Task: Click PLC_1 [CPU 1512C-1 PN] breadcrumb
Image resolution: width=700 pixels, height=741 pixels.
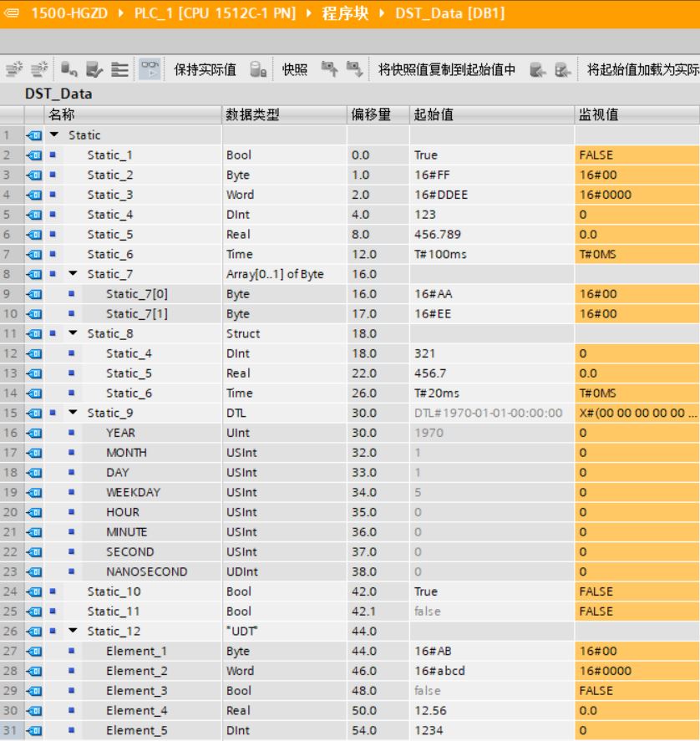Action: pos(215,13)
